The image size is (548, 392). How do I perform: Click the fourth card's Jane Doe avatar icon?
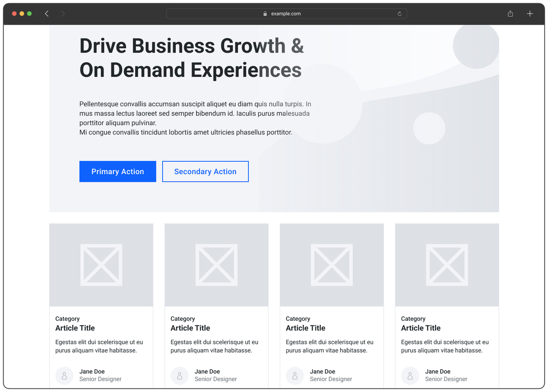pos(410,376)
